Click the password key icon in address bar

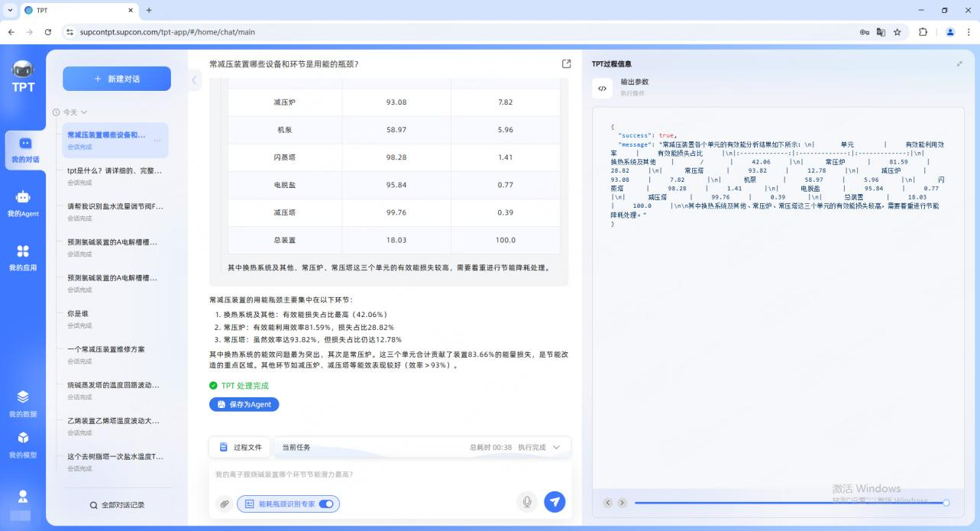click(x=865, y=32)
